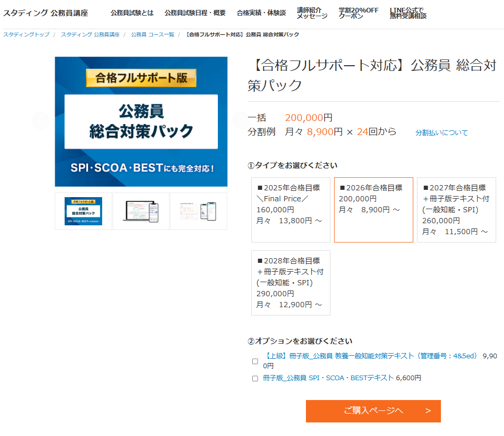Click the ①タイプをお選びください heading
This screenshot has height=436, width=504.
[x=292, y=165]
